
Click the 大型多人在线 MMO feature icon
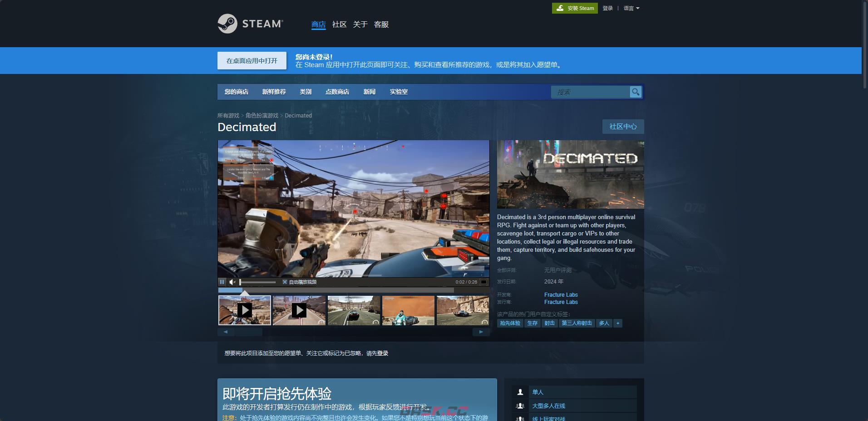click(x=520, y=406)
